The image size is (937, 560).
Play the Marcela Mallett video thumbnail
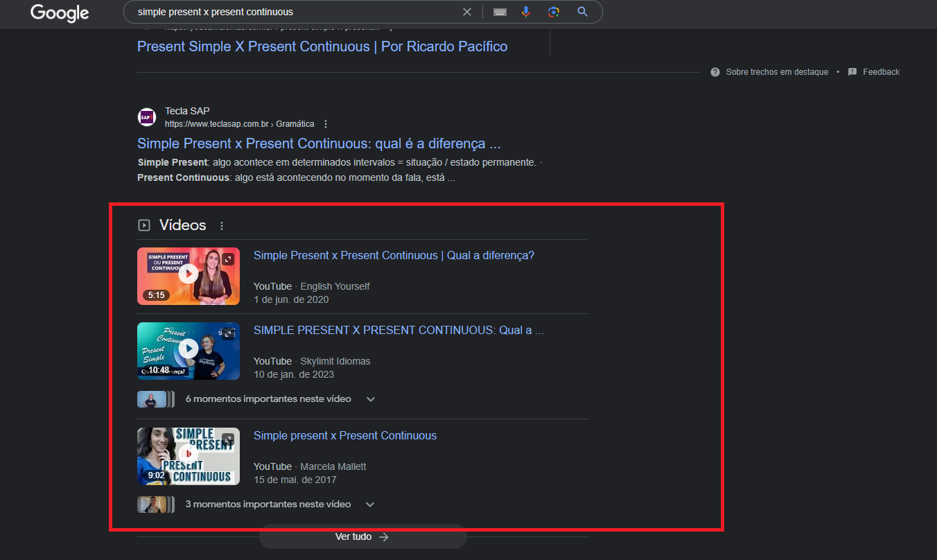pos(189,457)
